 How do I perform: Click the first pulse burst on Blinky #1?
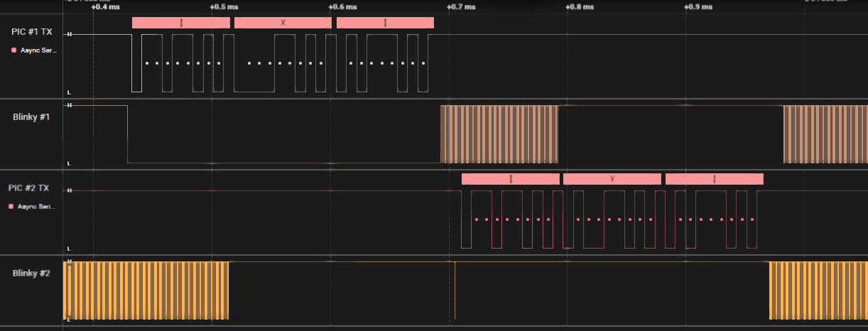[499, 134]
